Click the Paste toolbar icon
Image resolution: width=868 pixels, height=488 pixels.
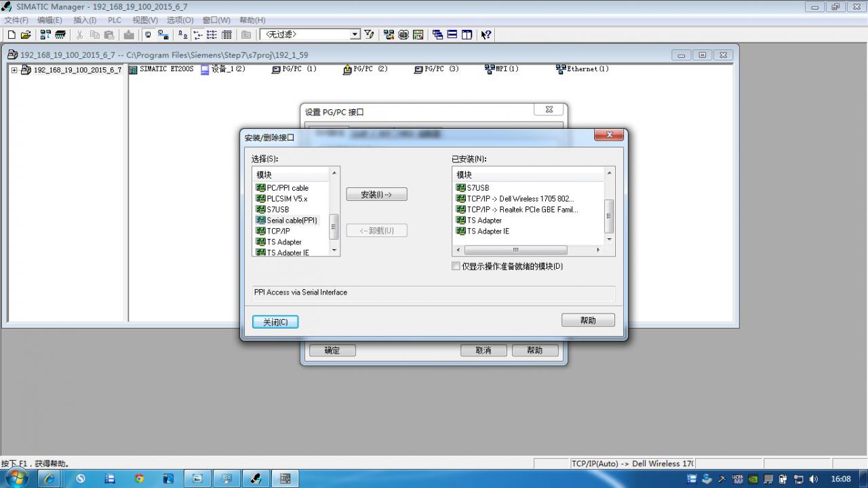click(108, 35)
